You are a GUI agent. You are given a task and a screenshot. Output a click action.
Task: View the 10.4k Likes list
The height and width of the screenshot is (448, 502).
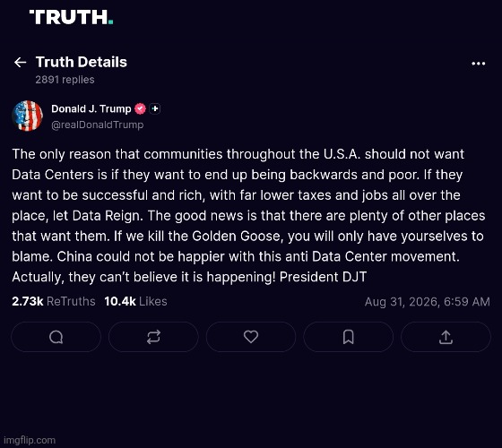click(135, 301)
